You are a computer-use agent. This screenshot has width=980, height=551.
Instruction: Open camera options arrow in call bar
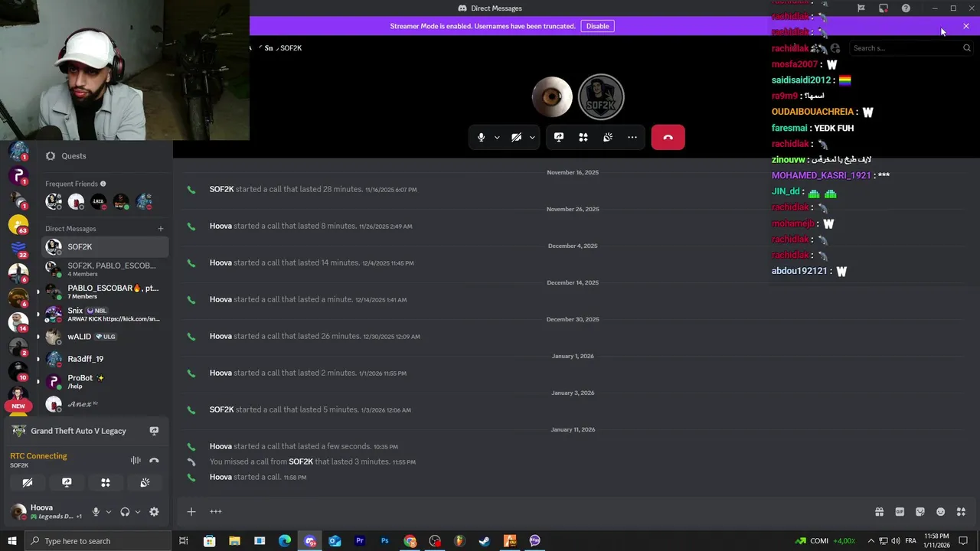tap(531, 138)
